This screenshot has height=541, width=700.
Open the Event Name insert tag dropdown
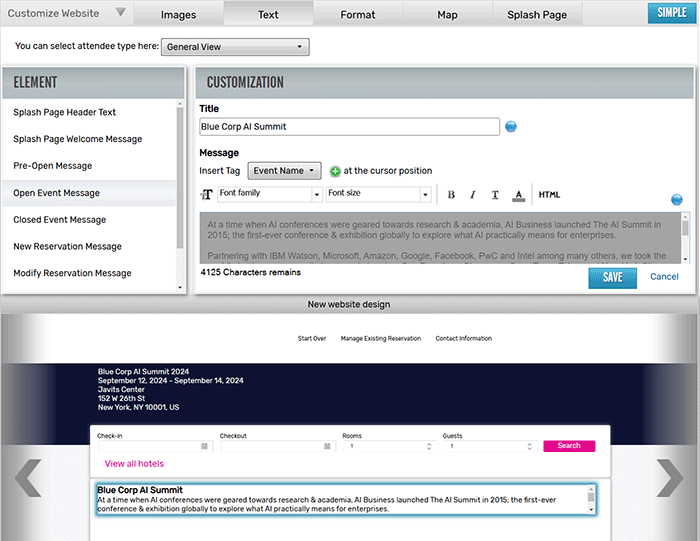pos(284,171)
